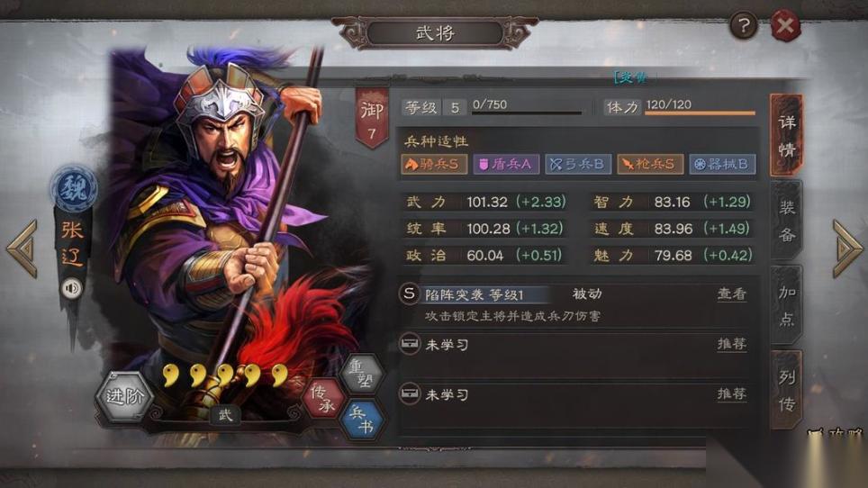The image size is (868, 488).
Task: Click the 体力 stamina bar
Action: click(x=700, y=113)
